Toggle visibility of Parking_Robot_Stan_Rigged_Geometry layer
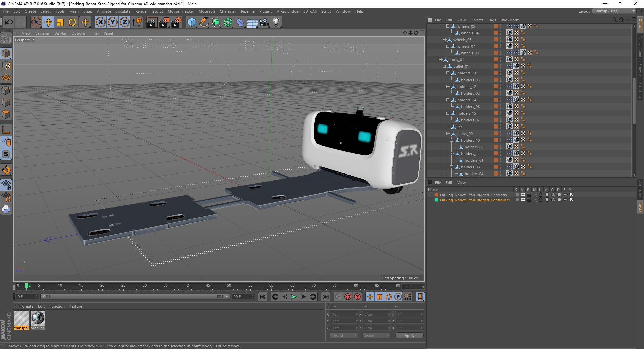The width and height of the screenshot is (644, 349). tap(523, 195)
